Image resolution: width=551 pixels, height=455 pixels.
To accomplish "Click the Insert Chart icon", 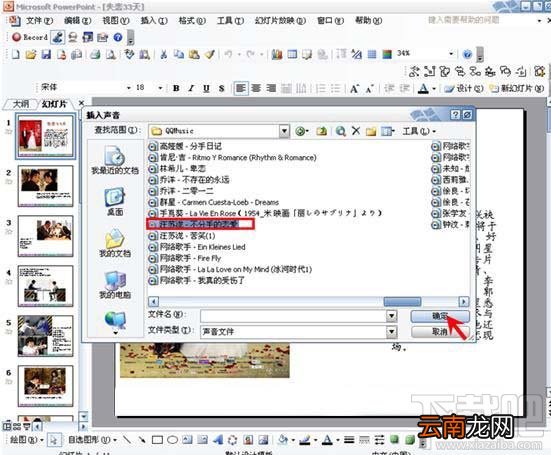I will (x=277, y=54).
